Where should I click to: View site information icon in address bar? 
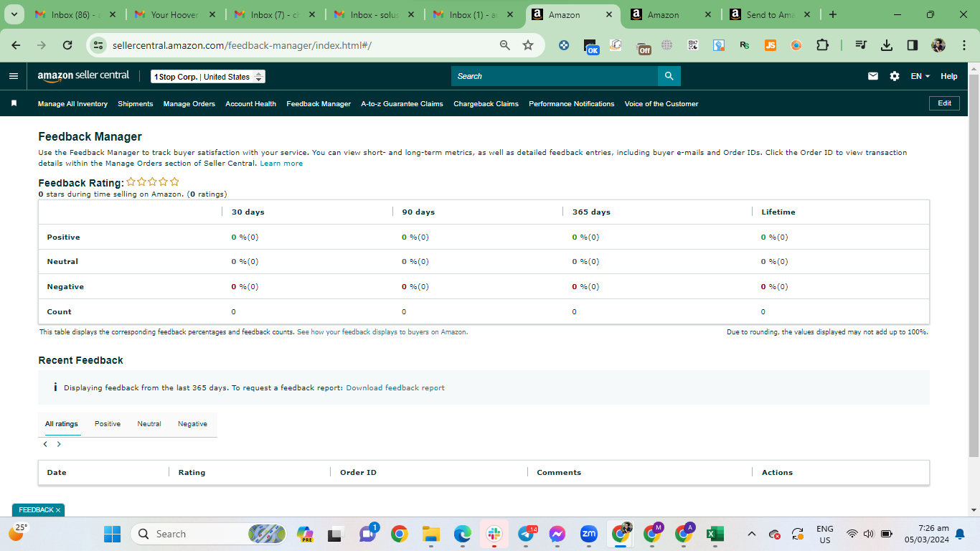99,45
